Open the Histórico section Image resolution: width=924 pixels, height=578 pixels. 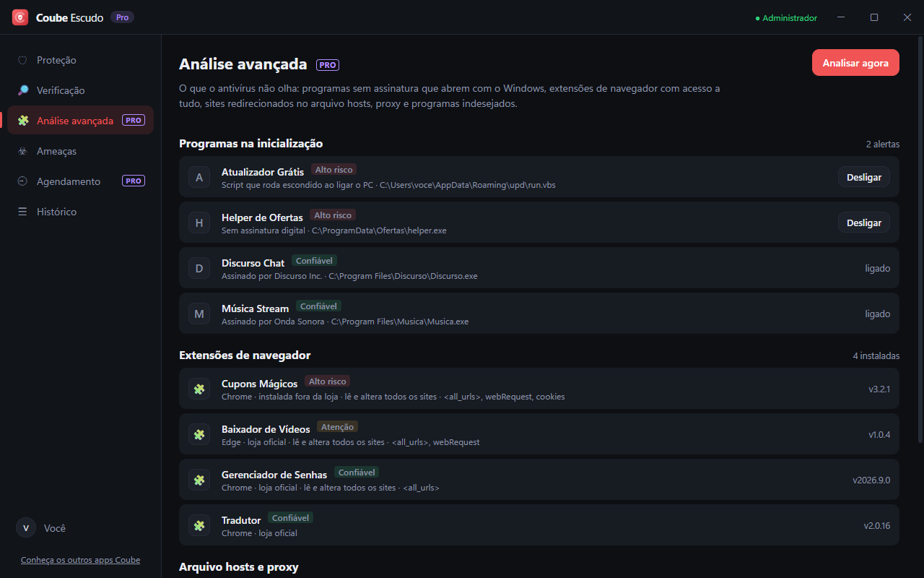(x=81, y=212)
